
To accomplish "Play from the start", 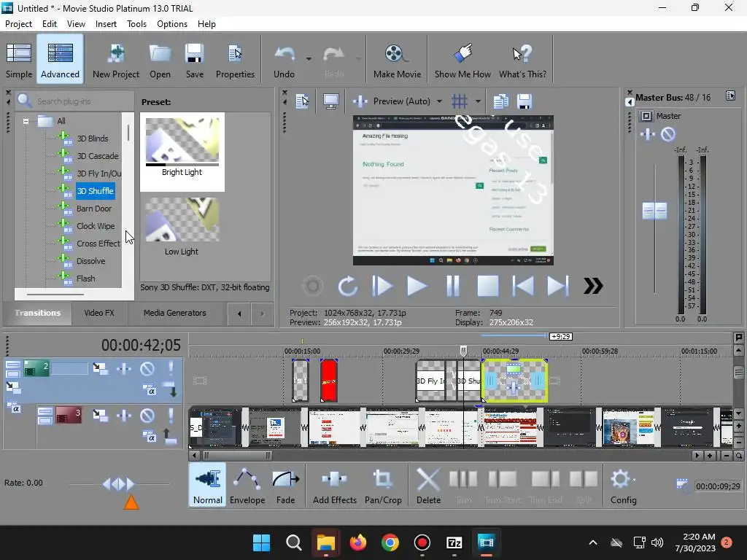I will pyautogui.click(x=382, y=286).
